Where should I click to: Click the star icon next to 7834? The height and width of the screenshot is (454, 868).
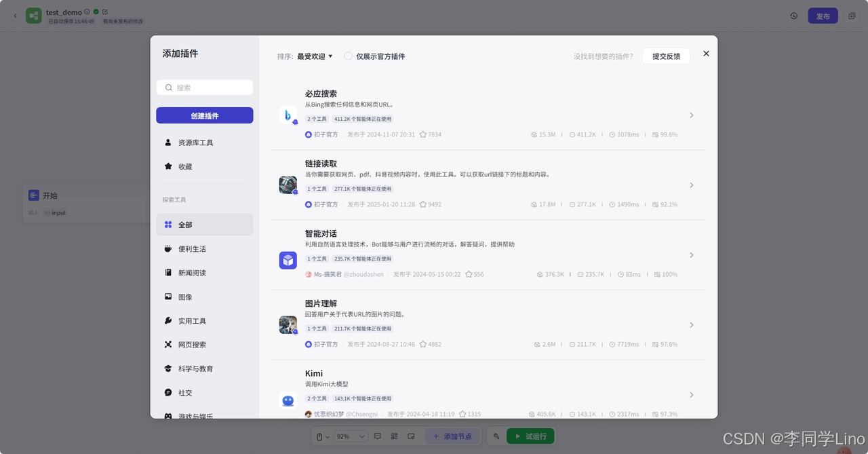(x=423, y=134)
